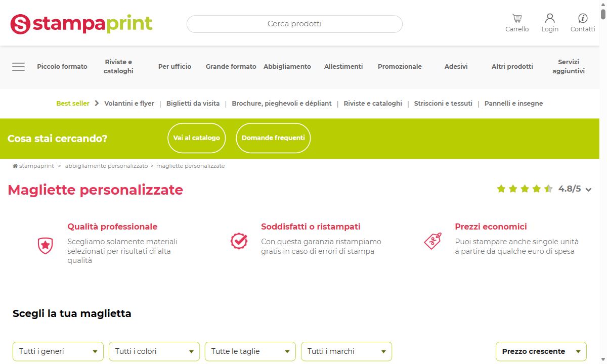Viewport: 607px width, 364px height.
Task: Open Volantini e flyer link
Action: [x=129, y=104]
